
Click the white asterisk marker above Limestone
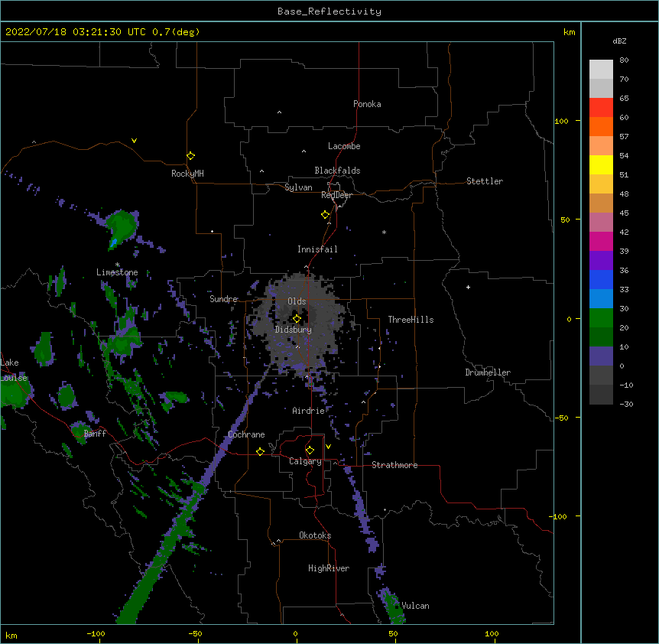[x=117, y=265]
